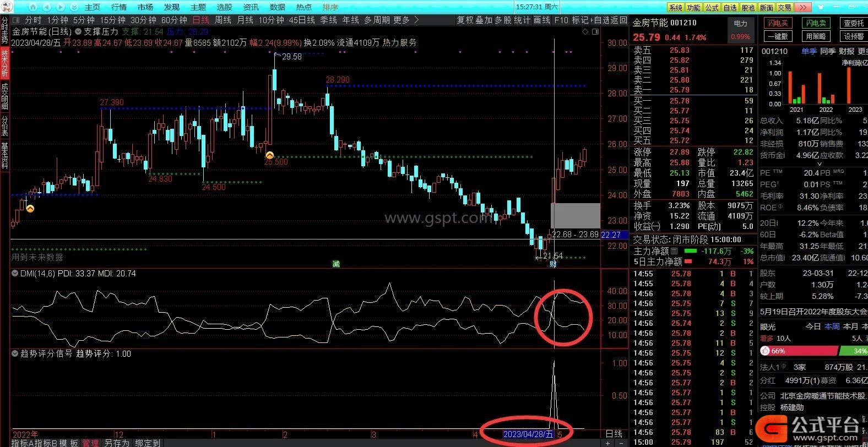
Task: Open the 资讯 menu
Action: [x=251, y=7]
